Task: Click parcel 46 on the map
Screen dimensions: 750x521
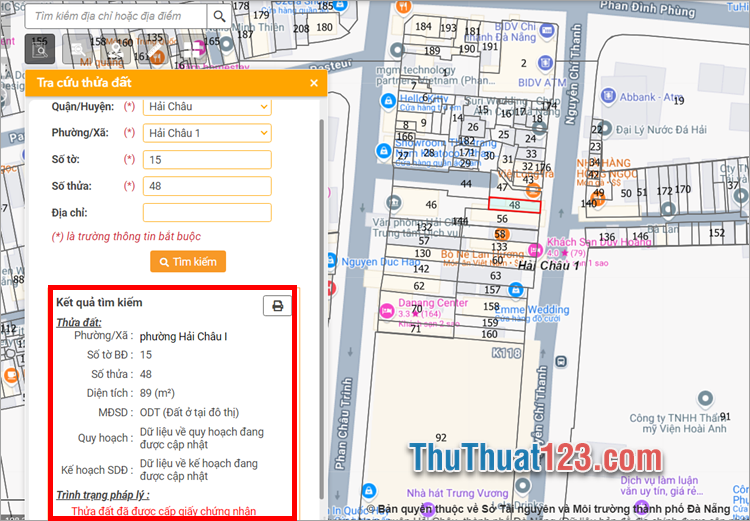Action: coord(431,205)
